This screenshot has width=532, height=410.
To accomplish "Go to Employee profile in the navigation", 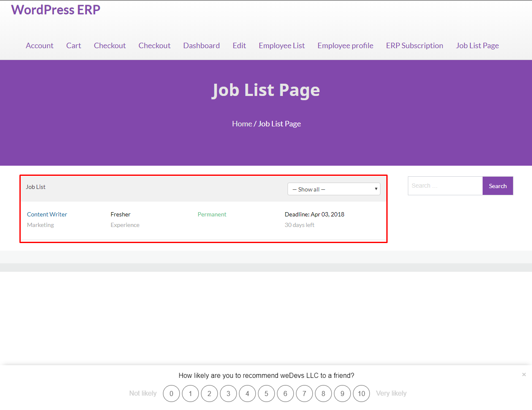I will pyautogui.click(x=345, y=46).
